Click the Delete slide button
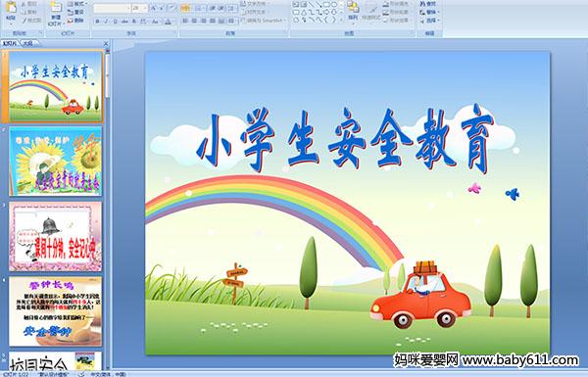Viewport: 588px width, 377px height. click(x=75, y=21)
